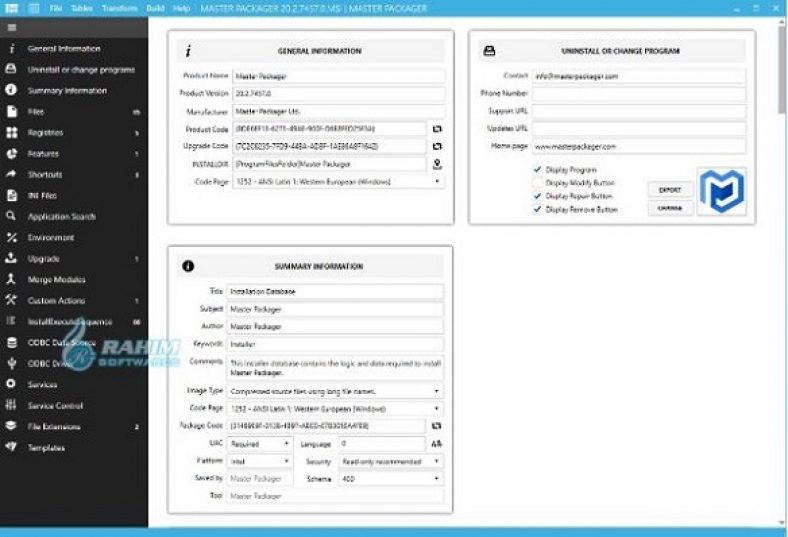788x537 pixels.
Task: Open the Shortcuts section
Action: [x=74, y=174]
